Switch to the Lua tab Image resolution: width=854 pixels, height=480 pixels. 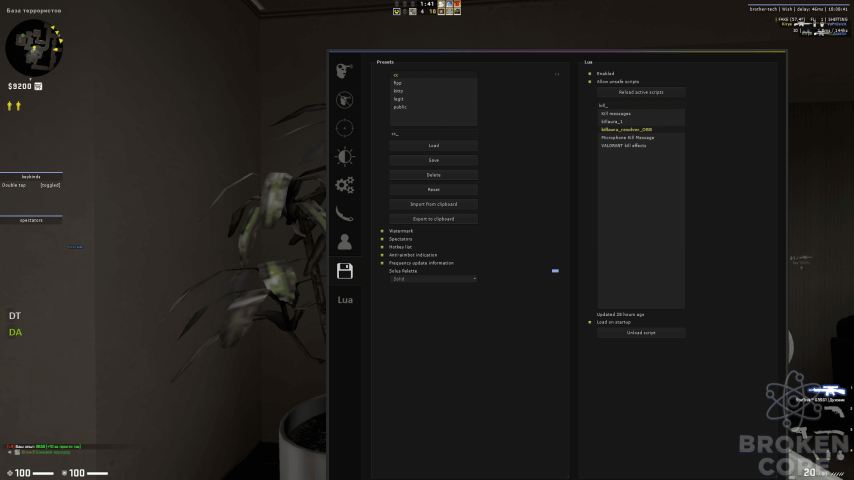coord(345,300)
